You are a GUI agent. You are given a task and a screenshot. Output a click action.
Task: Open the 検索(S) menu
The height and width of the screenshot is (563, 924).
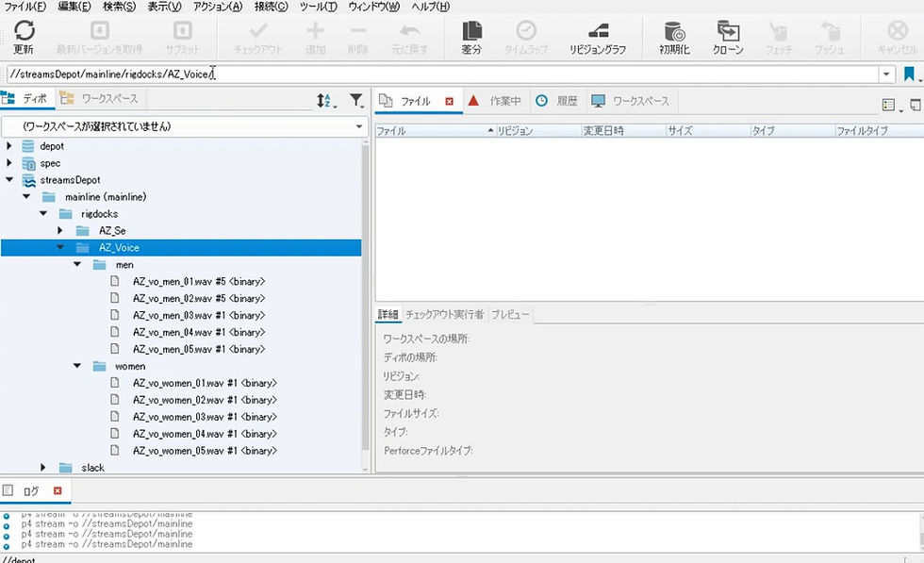tap(119, 7)
